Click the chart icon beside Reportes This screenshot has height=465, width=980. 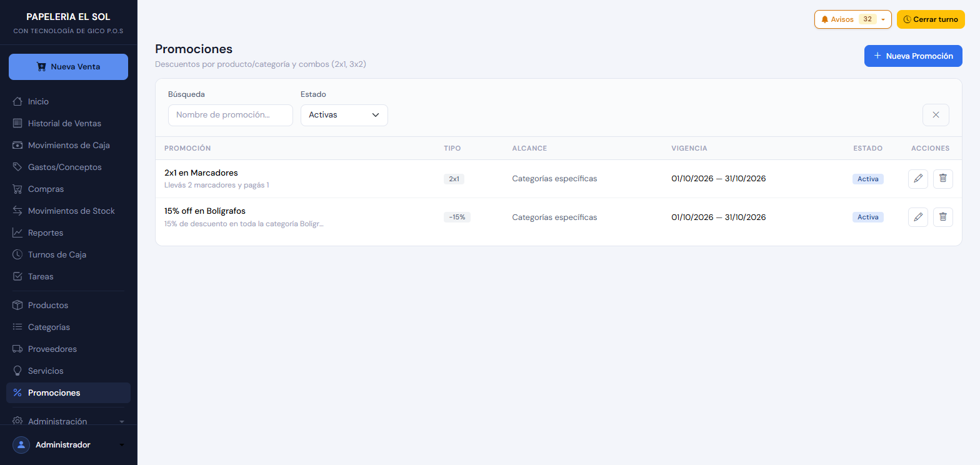tap(17, 232)
